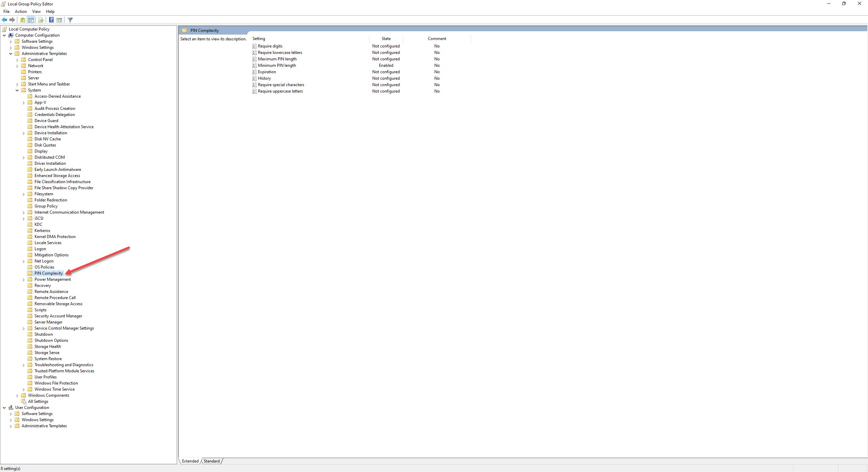Collapse the User Configuration node
This screenshot has height=472, width=868.
pos(4,408)
